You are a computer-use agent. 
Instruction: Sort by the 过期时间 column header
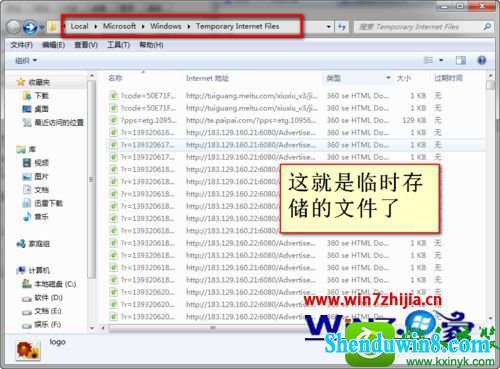pyautogui.click(x=448, y=78)
